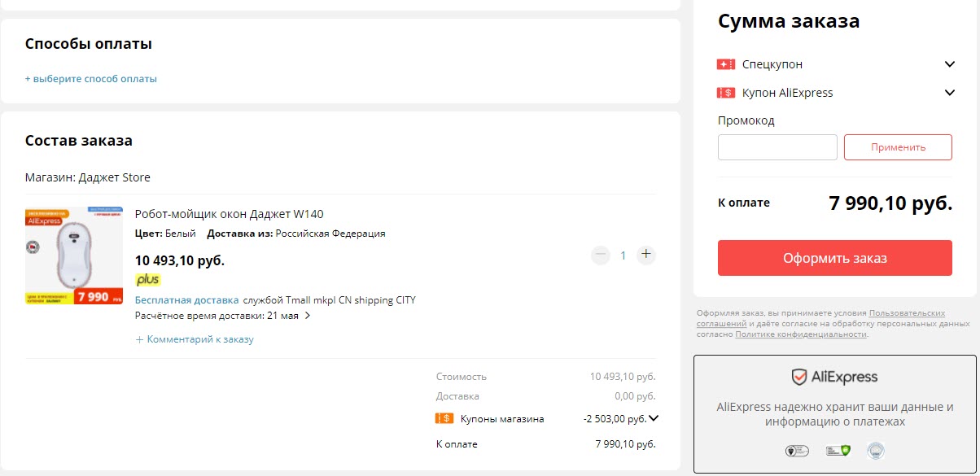Decrease item quantity with minus button
980x476 pixels.
click(x=601, y=255)
